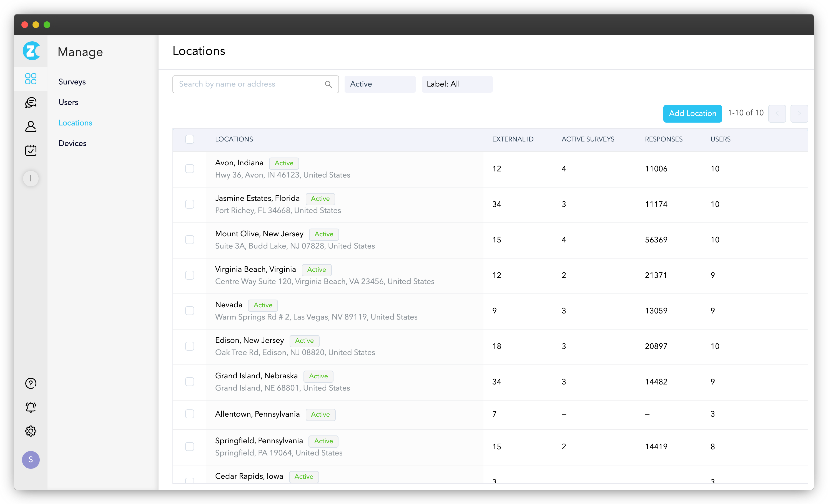Click the search magnifier icon
This screenshot has height=504, width=828.
328,84
